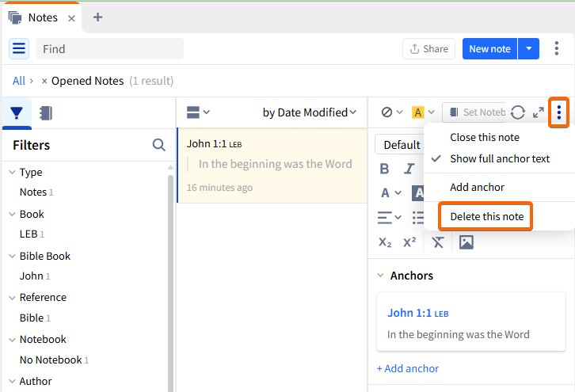Open the note icon style dropdown
575x392 pixels.
[391, 112]
